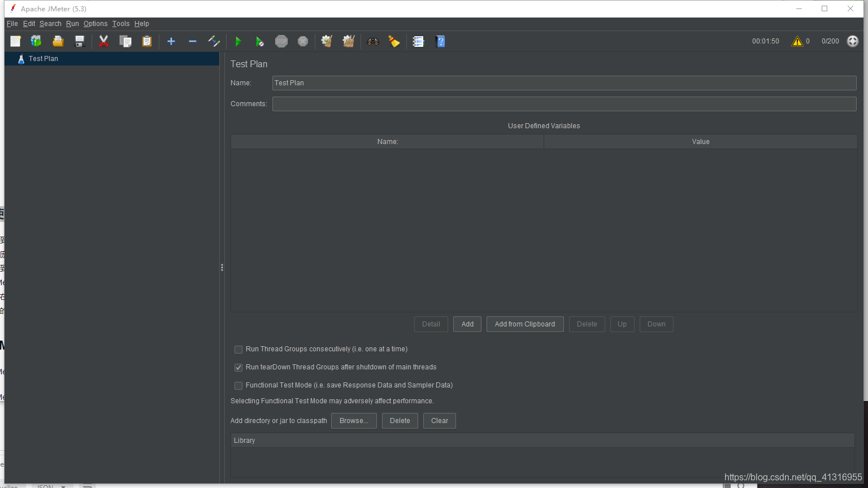Click the Stop test icon
Viewport: 868px width, 488px height.
281,41
